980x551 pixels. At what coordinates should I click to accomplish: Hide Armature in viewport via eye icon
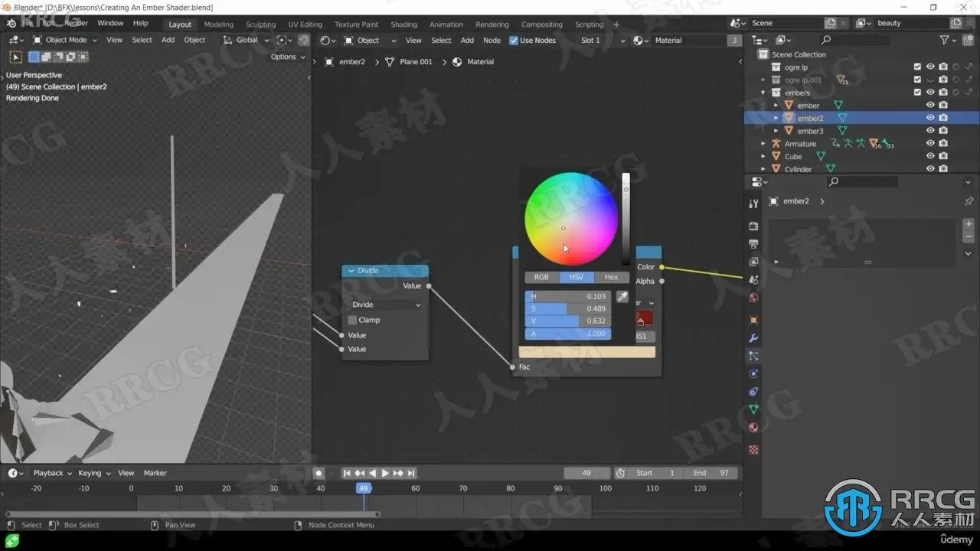coord(930,144)
